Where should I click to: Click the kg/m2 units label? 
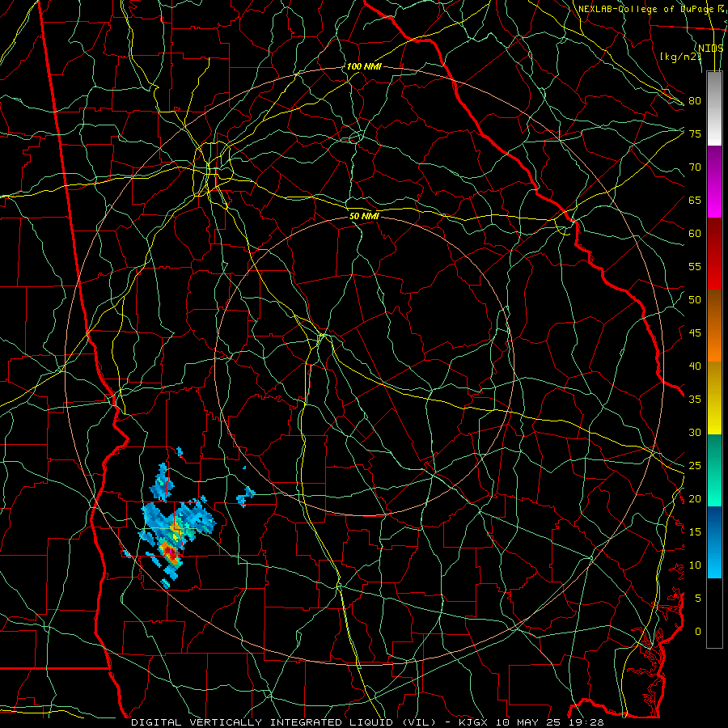click(680, 57)
